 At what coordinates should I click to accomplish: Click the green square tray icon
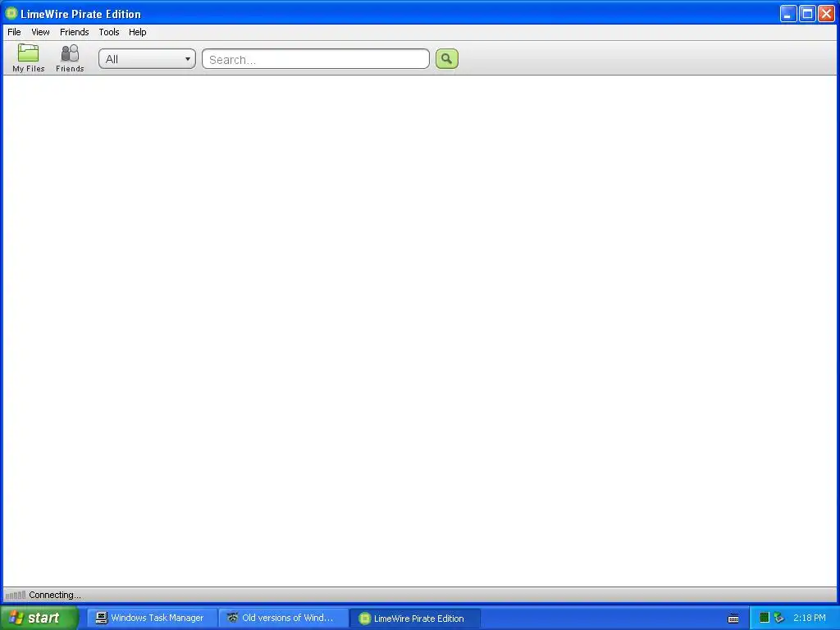pyautogui.click(x=765, y=618)
